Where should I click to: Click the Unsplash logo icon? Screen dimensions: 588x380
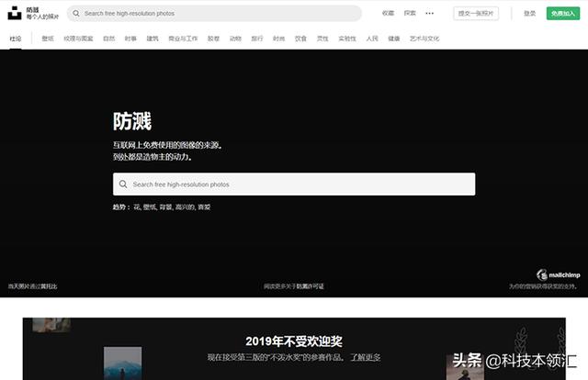[15, 13]
